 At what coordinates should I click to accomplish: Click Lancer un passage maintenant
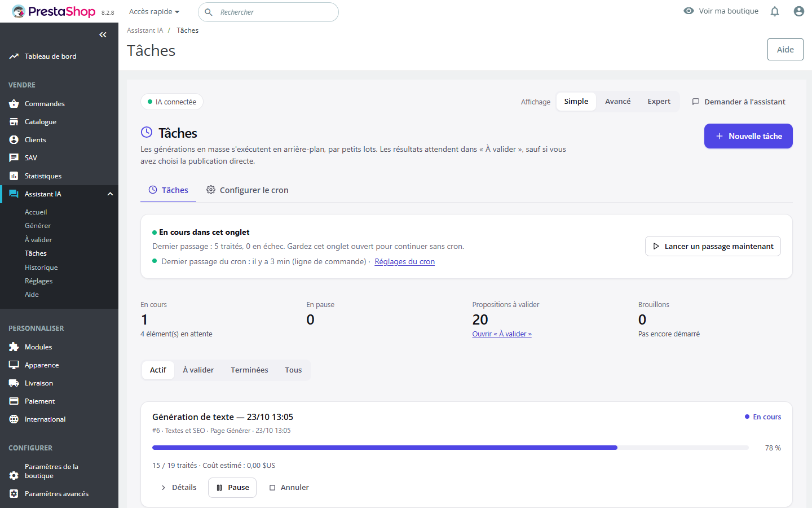(713, 246)
